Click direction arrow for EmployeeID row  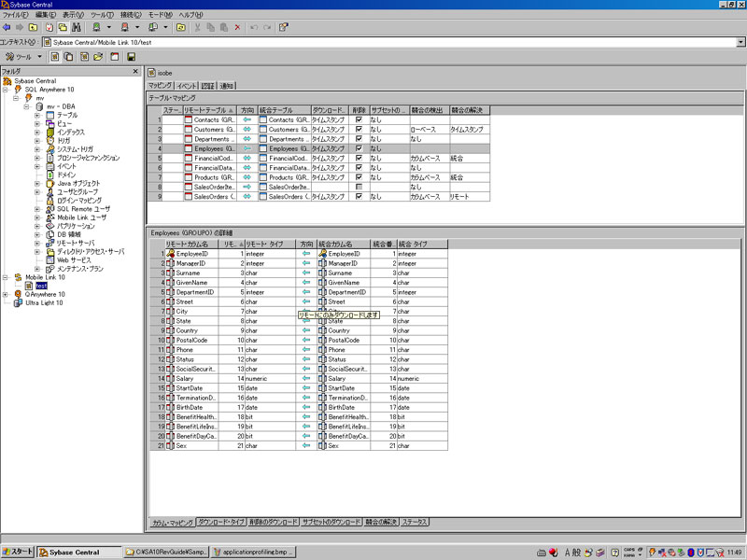click(306, 253)
